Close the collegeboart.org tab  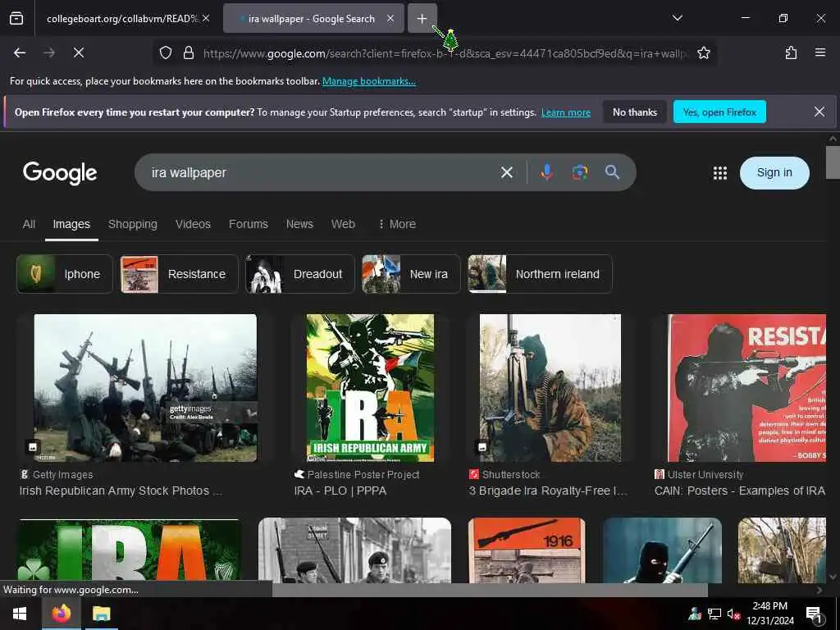(x=206, y=18)
